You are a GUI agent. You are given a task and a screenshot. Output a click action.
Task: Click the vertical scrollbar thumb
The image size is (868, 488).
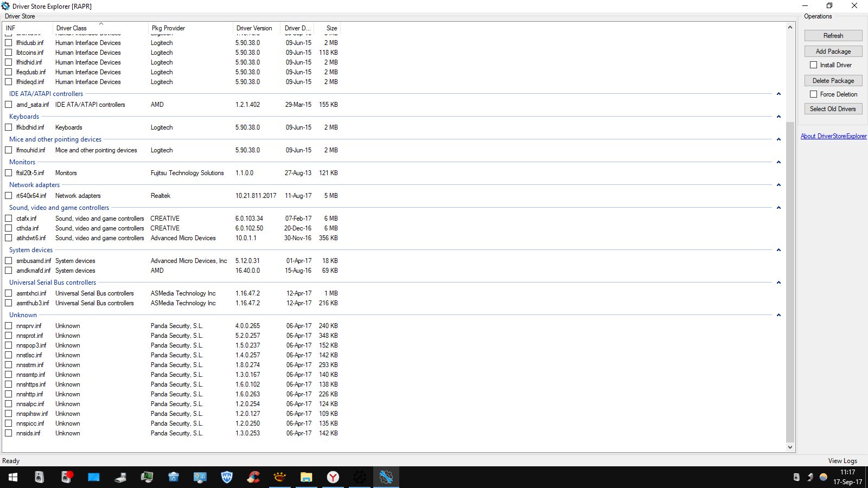click(x=790, y=282)
